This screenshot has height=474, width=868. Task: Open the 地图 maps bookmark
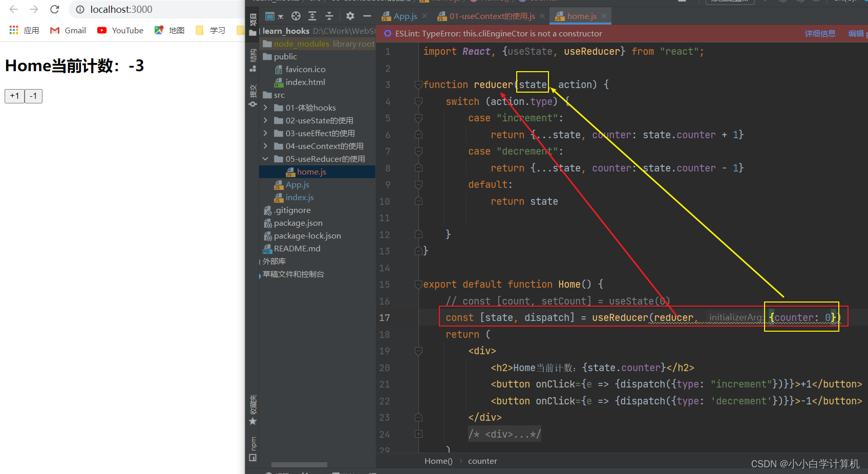[170, 30]
